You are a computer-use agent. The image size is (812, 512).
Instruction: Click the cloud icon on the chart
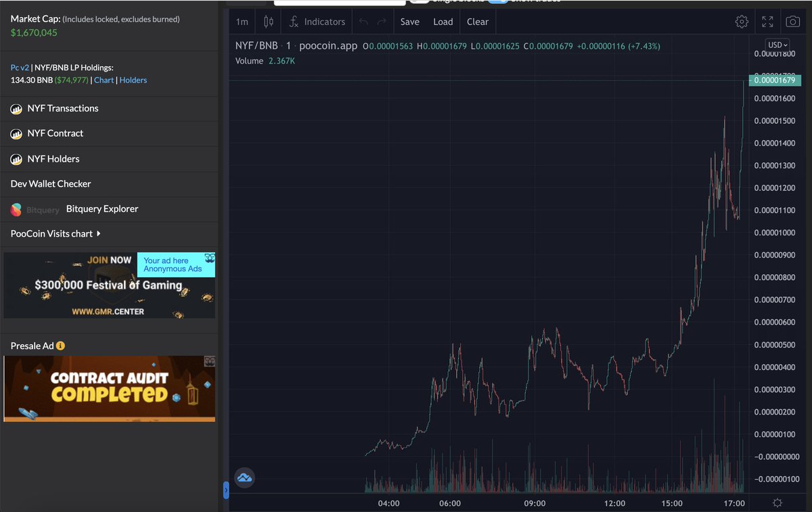click(244, 478)
